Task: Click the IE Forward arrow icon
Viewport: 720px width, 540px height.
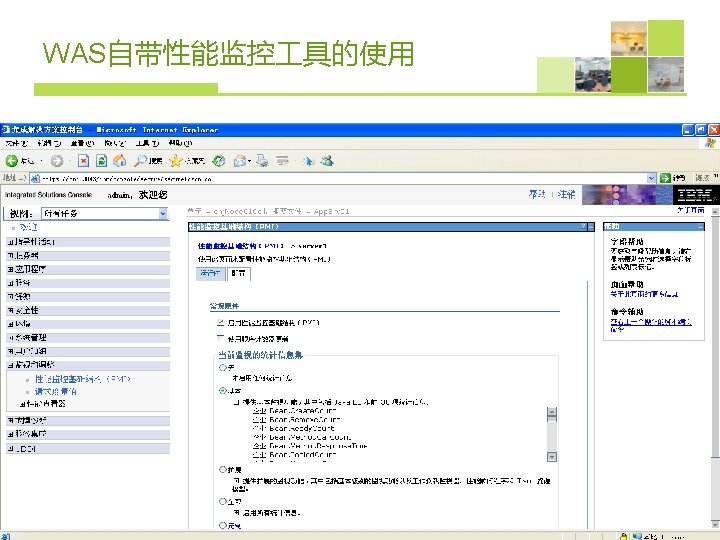Action: (x=57, y=161)
